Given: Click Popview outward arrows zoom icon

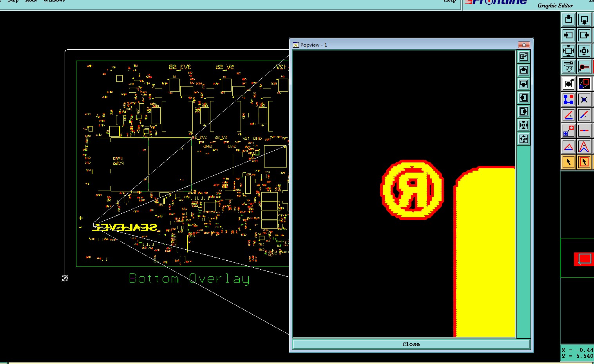Looking at the screenshot, I should pyautogui.click(x=523, y=139).
